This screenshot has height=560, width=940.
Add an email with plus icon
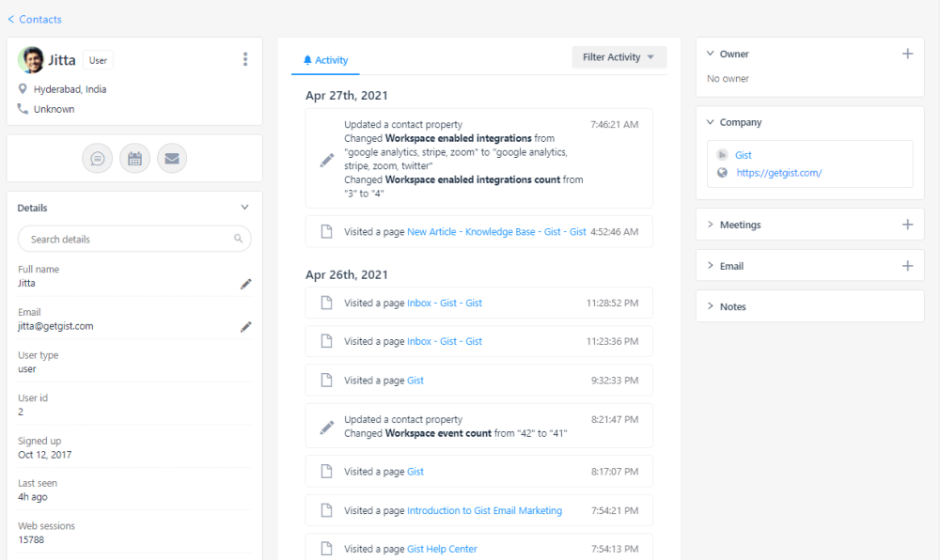[908, 266]
